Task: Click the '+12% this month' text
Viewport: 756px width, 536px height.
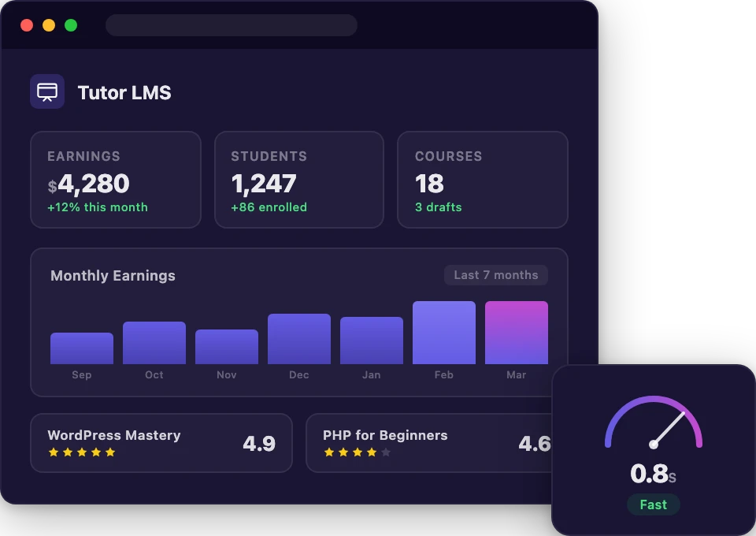Action: [98, 207]
